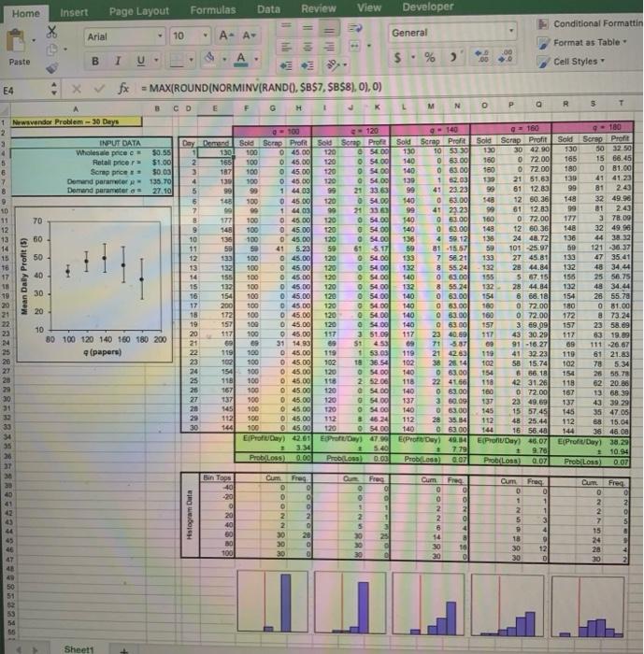The image size is (644, 654).
Task: Click the Paste clipboard icon
Action: 16,41
